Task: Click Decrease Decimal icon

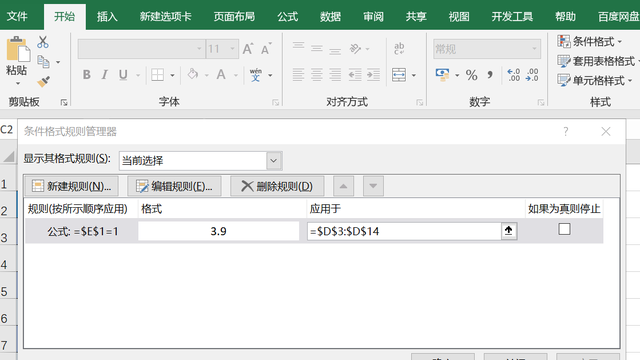Action: (x=532, y=75)
